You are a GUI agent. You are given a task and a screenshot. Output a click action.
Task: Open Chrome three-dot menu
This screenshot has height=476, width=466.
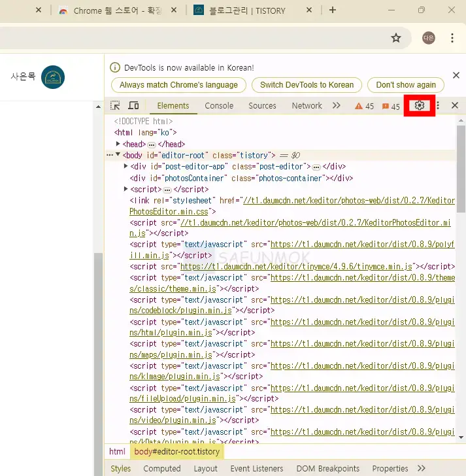click(x=452, y=38)
